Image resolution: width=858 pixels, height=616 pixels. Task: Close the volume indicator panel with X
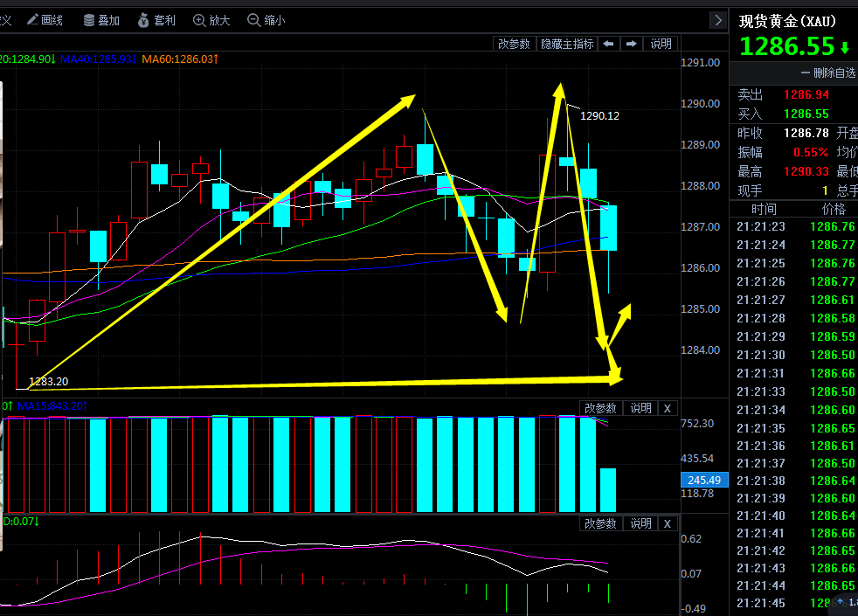668,408
